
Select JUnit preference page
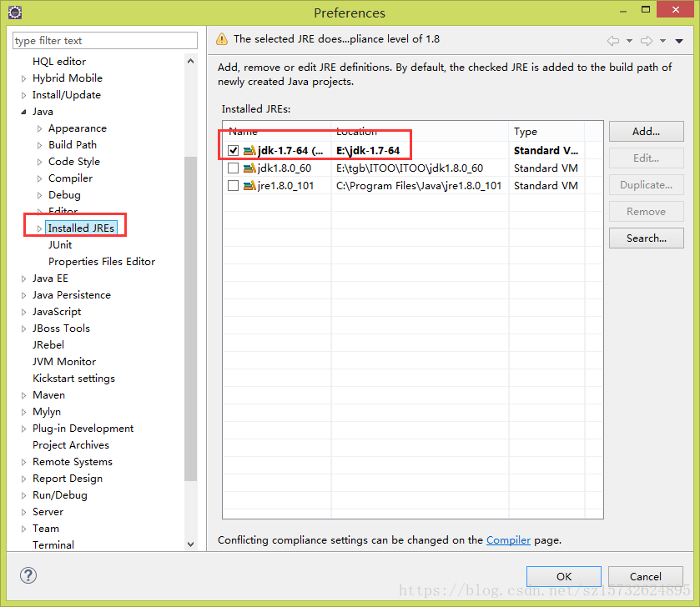pyautogui.click(x=60, y=245)
